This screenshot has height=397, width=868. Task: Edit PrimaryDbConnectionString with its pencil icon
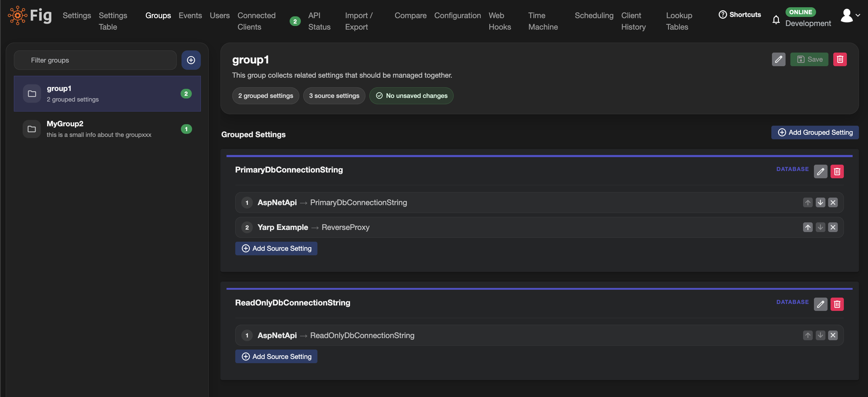click(821, 172)
